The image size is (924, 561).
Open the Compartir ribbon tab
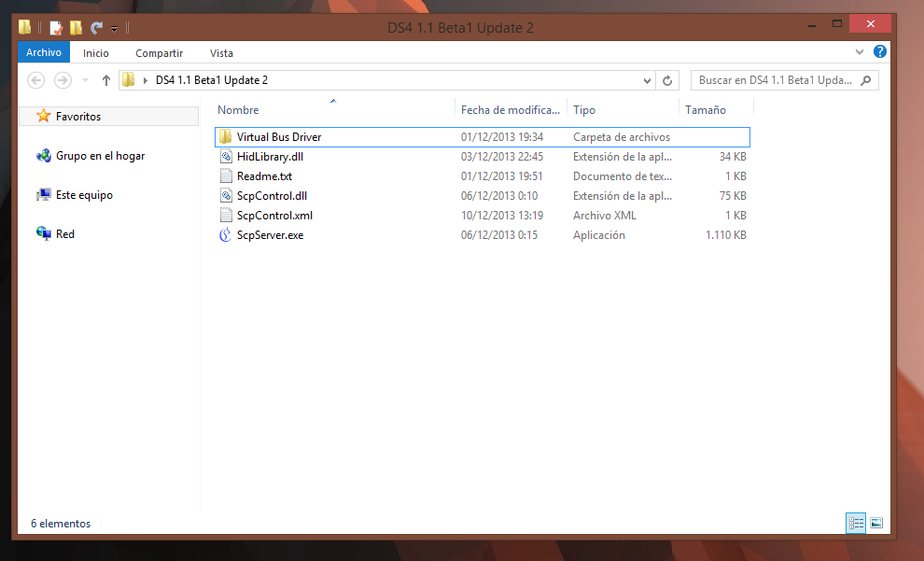(159, 53)
